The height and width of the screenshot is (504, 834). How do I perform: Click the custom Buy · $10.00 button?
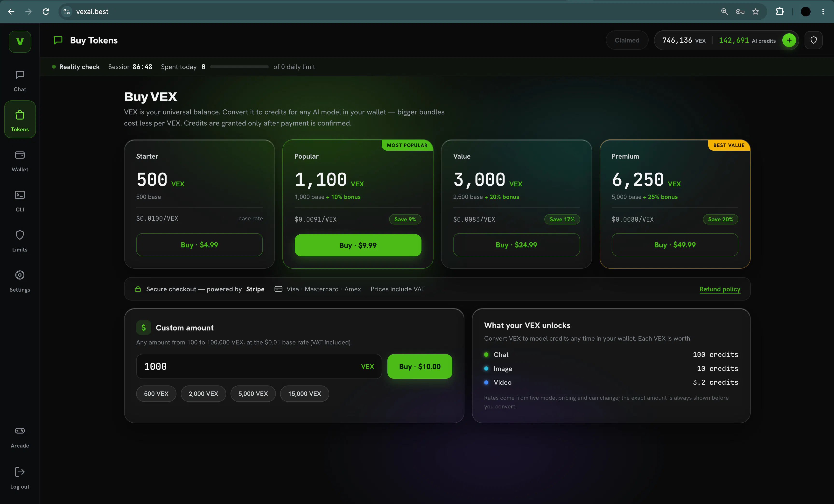(x=420, y=366)
